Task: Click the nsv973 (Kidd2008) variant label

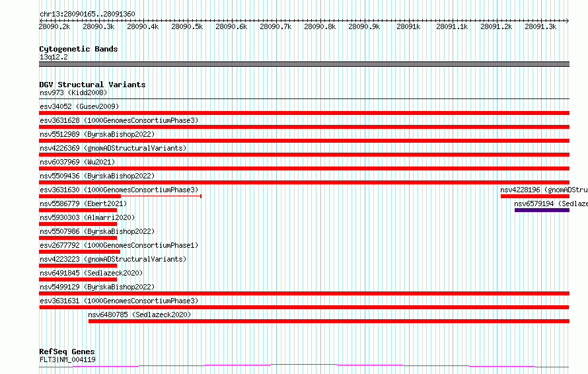Action: (x=73, y=93)
